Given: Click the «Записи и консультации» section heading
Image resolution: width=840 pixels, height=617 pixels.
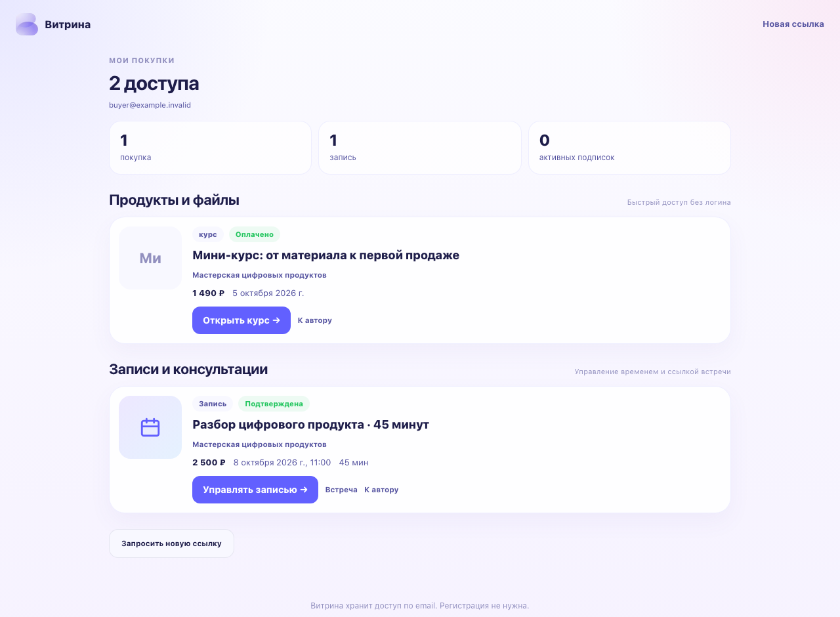Looking at the screenshot, I should coord(188,370).
